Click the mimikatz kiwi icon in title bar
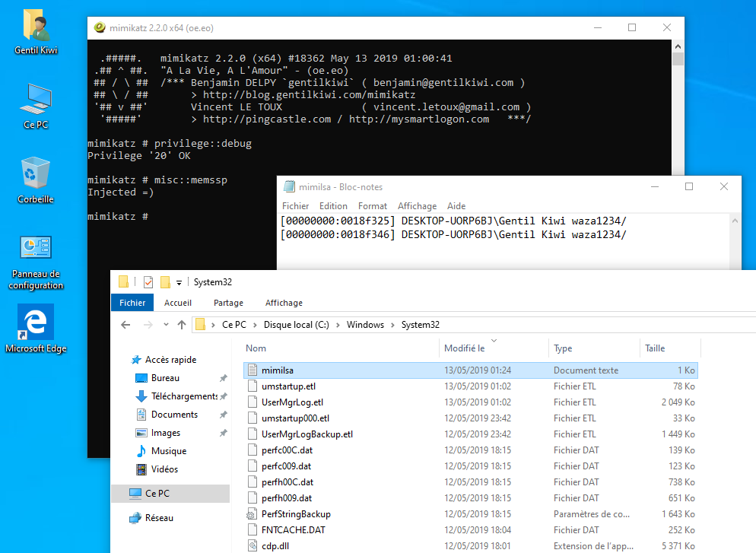The width and height of the screenshot is (756, 553). (x=100, y=27)
